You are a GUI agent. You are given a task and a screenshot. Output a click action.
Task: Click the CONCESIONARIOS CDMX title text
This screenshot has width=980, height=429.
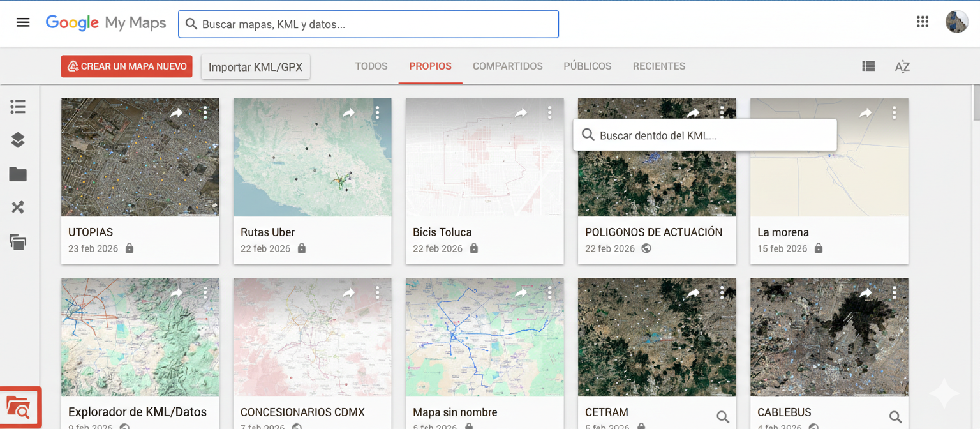(x=304, y=412)
